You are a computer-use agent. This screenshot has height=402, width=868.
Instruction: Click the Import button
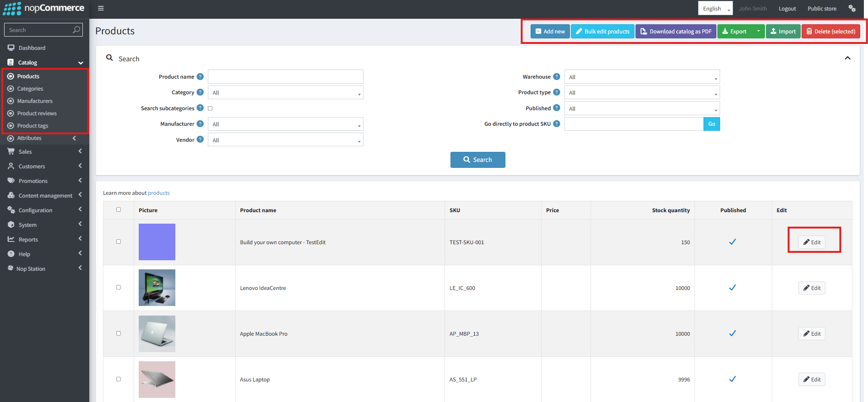point(783,31)
